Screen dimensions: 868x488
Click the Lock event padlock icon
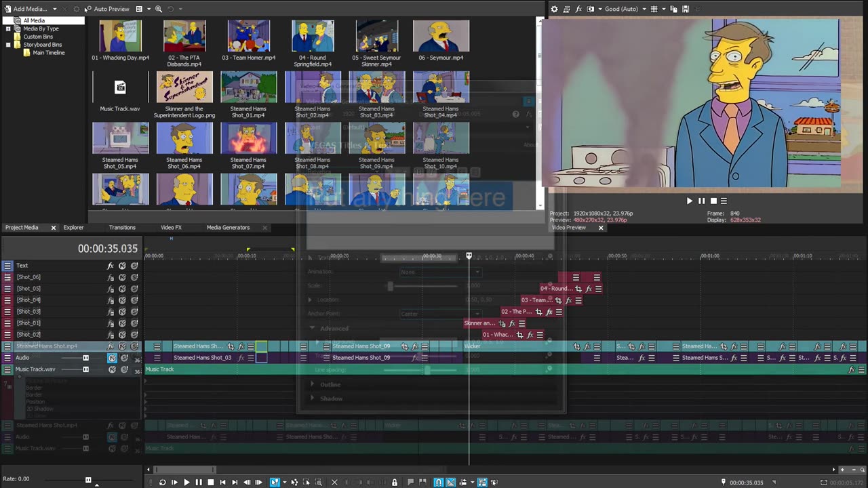(x=395, y=483)
